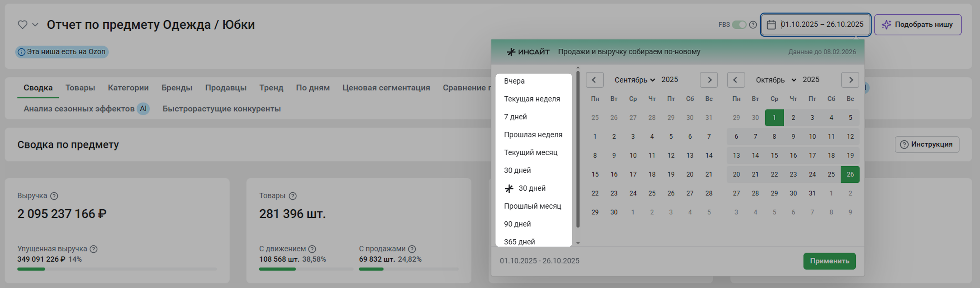Open the Сентябрь month dropdown
This screenshot has width=980, height=288.
634,80
